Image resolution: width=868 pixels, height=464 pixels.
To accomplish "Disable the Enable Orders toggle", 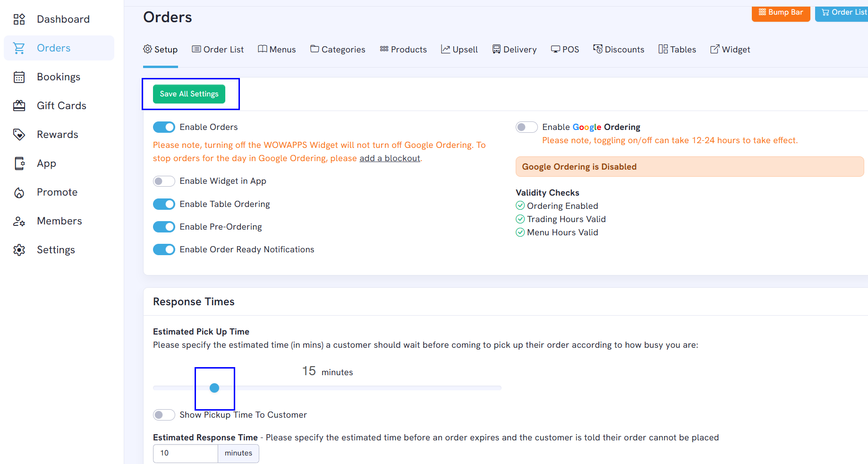I will pos(164,127).
